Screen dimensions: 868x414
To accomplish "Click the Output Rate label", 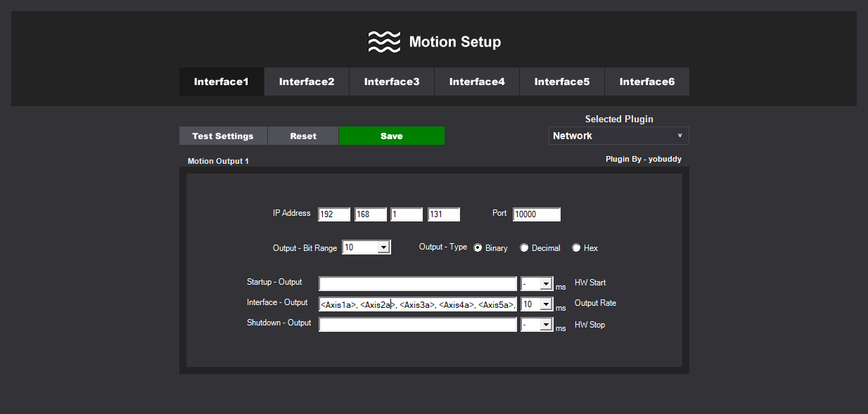I will pos(595,303).
